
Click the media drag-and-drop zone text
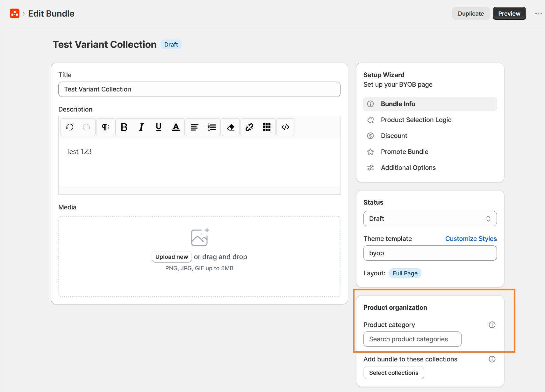220,257
